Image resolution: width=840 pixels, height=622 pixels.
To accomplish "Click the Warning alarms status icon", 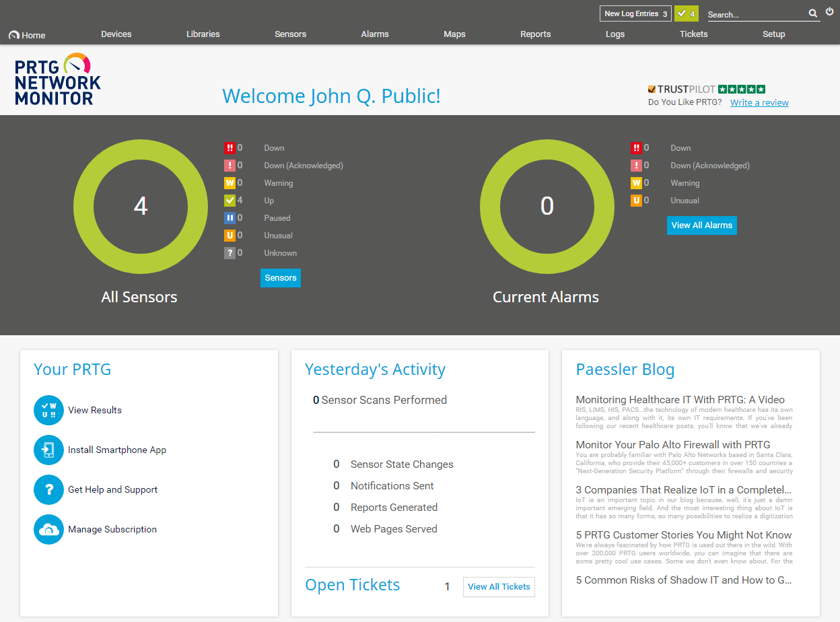I will [x=636, y=183].
